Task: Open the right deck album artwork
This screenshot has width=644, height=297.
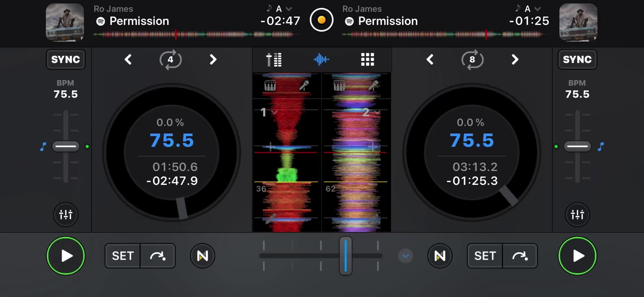Action: point(578,22)
